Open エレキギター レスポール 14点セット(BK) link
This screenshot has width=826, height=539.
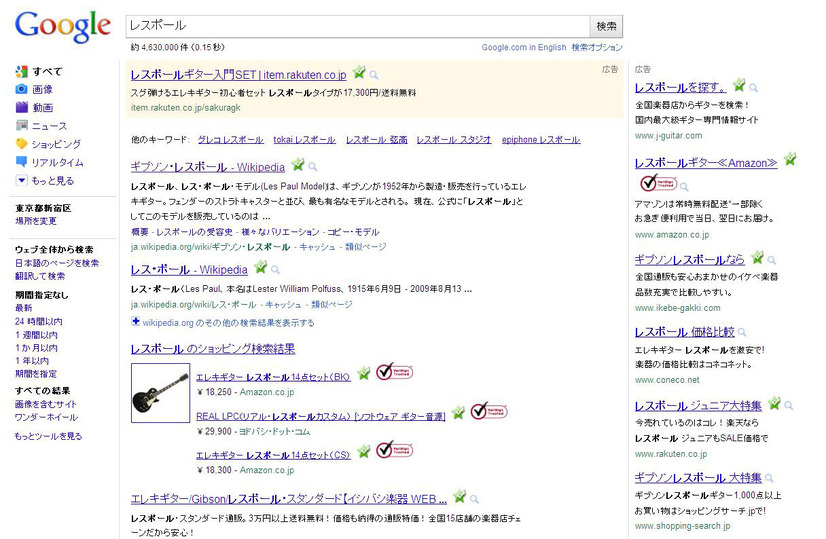273,377
